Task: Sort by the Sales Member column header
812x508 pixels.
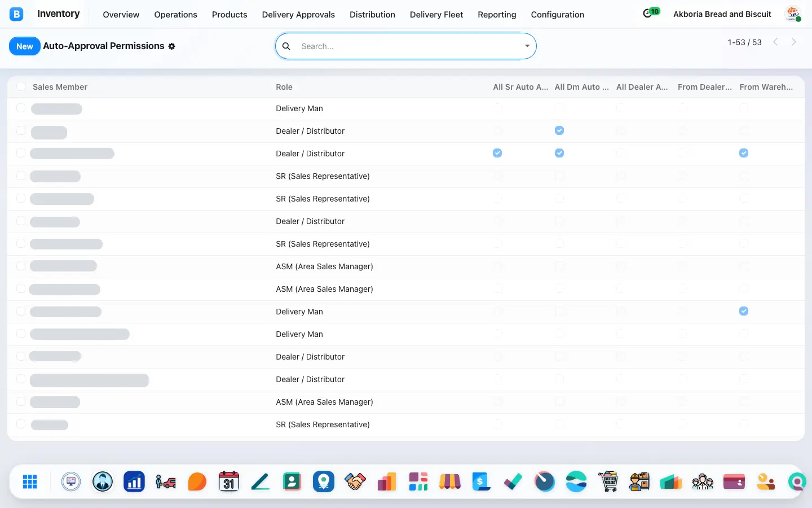Action: [60, 87]
